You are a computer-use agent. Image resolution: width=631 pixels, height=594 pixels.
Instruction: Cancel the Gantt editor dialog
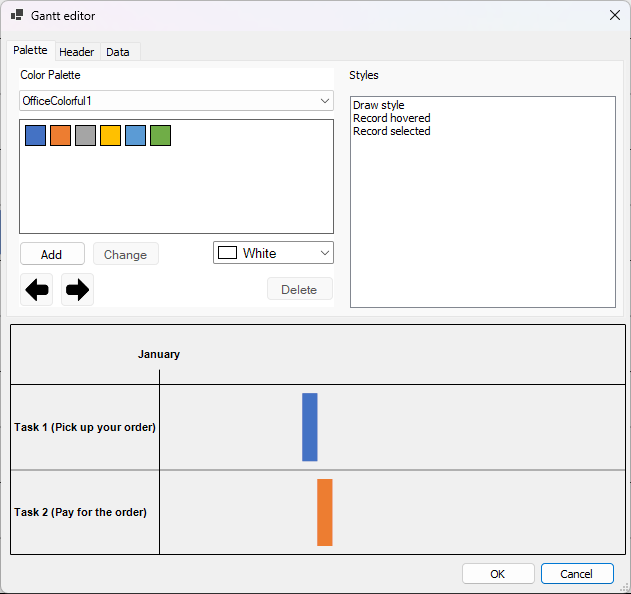tap(577, 574)
